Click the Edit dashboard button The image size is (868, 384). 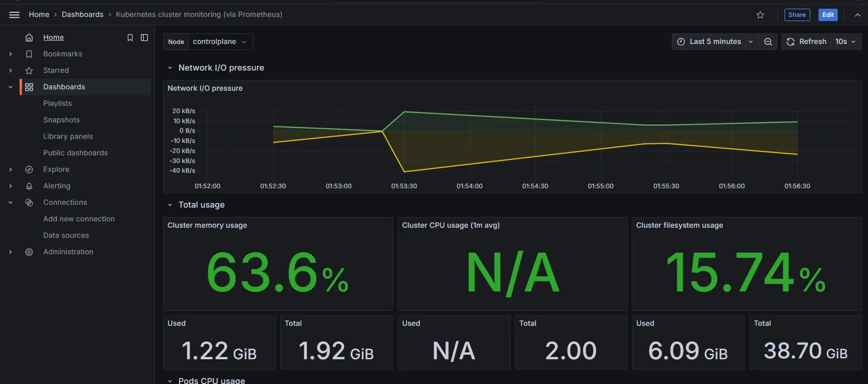[828, 15]
